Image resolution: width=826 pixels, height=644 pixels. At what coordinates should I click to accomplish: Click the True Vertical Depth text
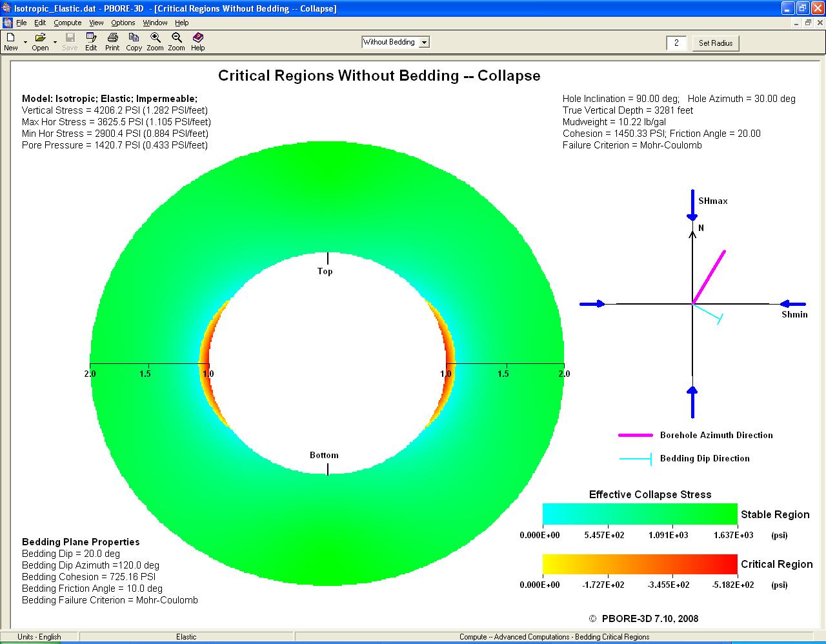[x=628, y=110]
